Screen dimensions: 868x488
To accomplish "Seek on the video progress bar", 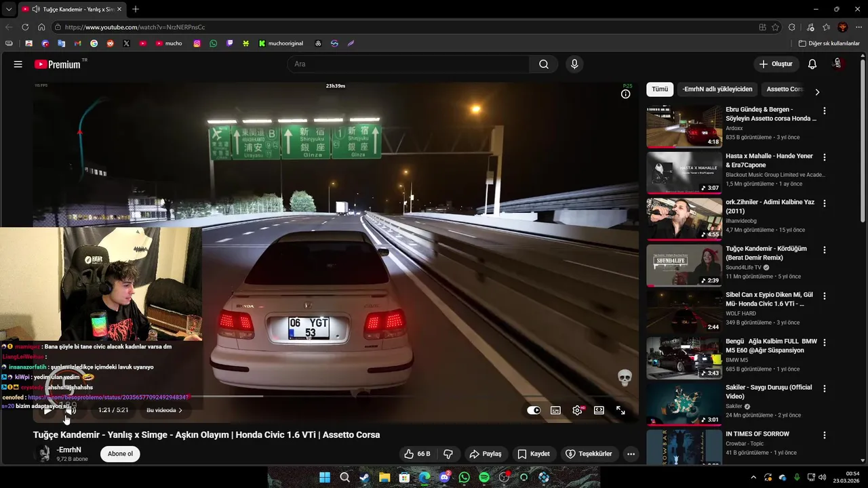I will (x=336, y=396).
